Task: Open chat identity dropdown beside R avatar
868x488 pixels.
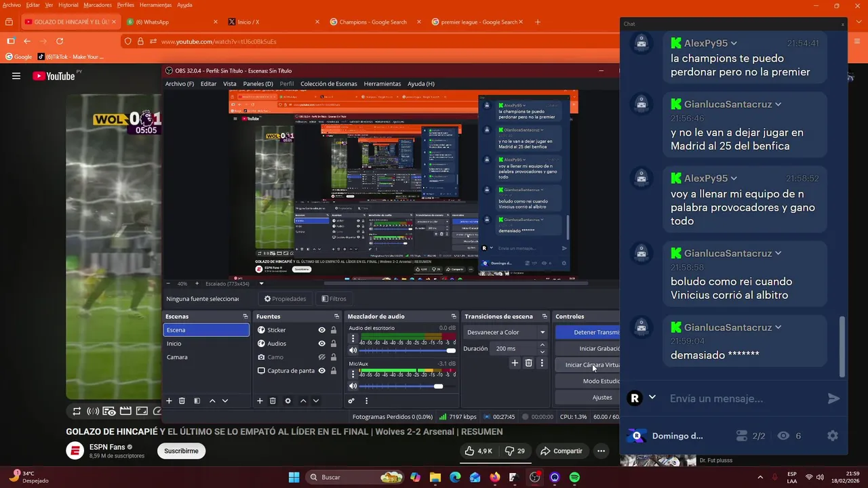Action: (x=652, y=398)
